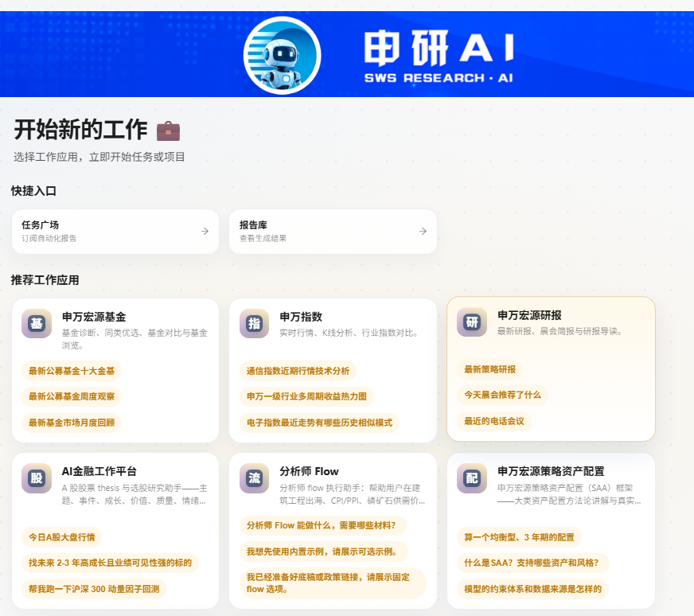This screenshot has width=694, height=616.
Task: Click 申万宏源研报 card title
Action: pyautogui.click(x=529, y=315)
